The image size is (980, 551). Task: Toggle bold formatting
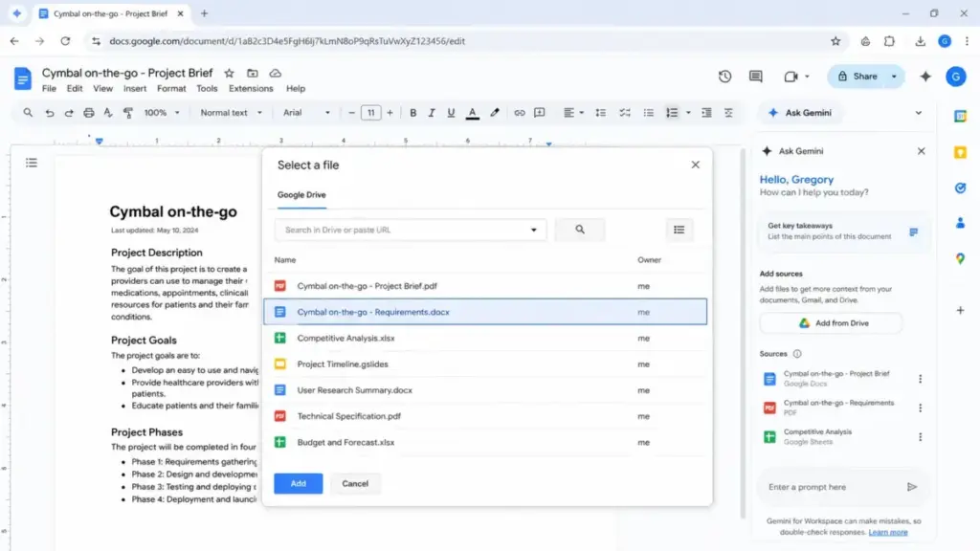coord(412,113)
